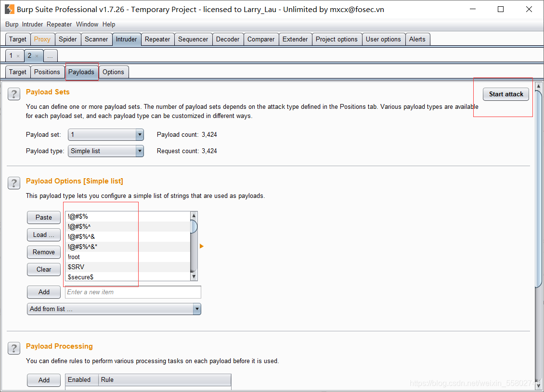Screen dimensions: 544x392
Task: Select payload item !root
Action: tap(128, 257)
